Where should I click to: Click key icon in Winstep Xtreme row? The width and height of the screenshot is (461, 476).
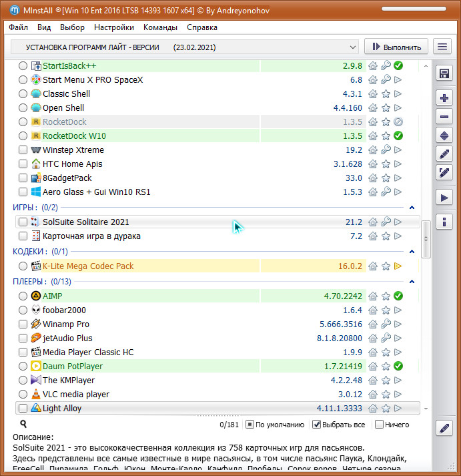(386, 150)
